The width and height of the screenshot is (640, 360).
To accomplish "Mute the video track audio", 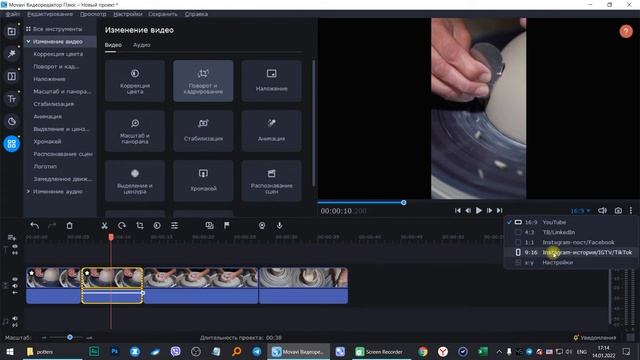I will coord(15,286).
